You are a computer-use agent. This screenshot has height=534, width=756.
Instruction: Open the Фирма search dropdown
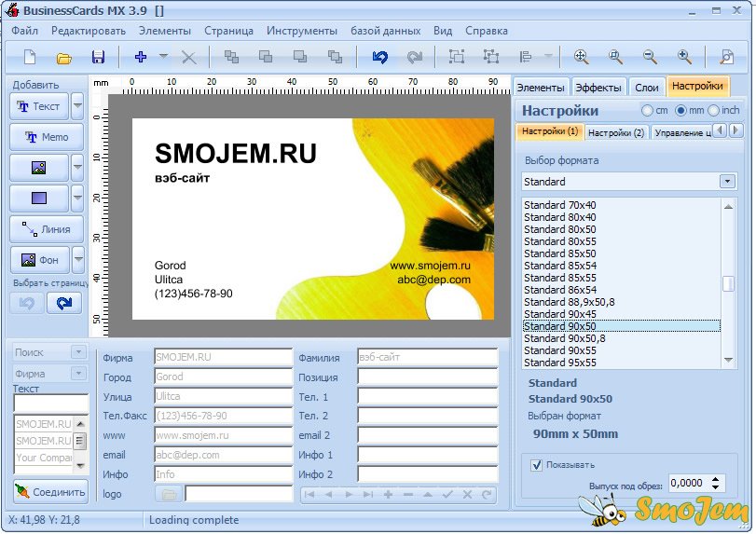tap(78, 374)
